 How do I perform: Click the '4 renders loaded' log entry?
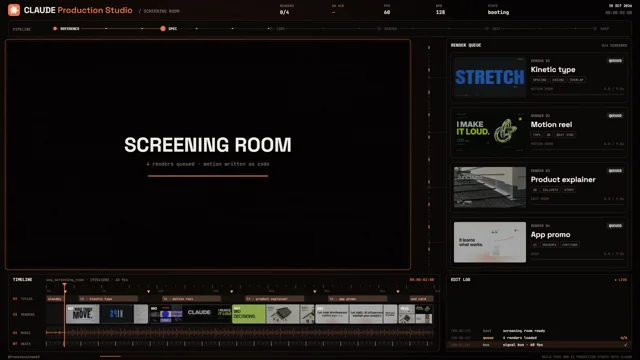click(x=520, y=338)
